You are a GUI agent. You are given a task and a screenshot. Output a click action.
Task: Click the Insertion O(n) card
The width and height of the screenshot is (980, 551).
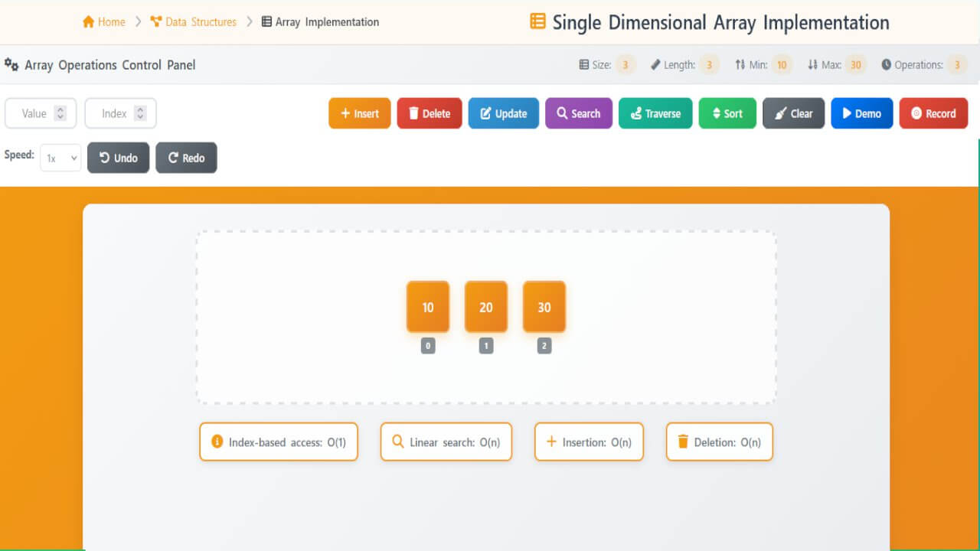click(x=589, y=442)
